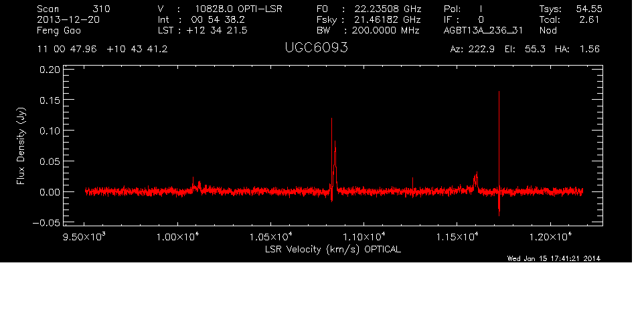This screenshot has width=644, height=328.
Task: Click the Tcal value 2.61
Action: 589,19
